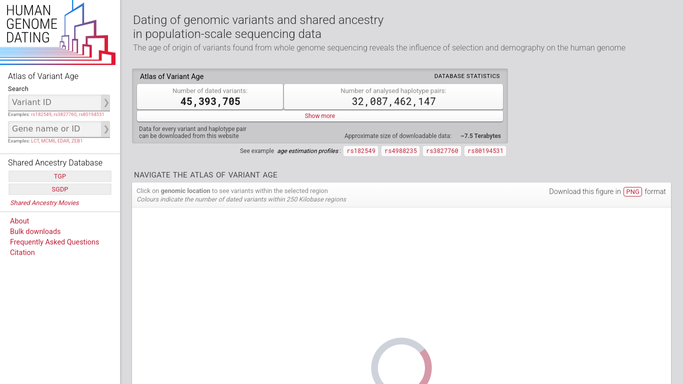Click the Human Genome Dating logo
This screenshot has width=683, height=384.
coord(58,33)
